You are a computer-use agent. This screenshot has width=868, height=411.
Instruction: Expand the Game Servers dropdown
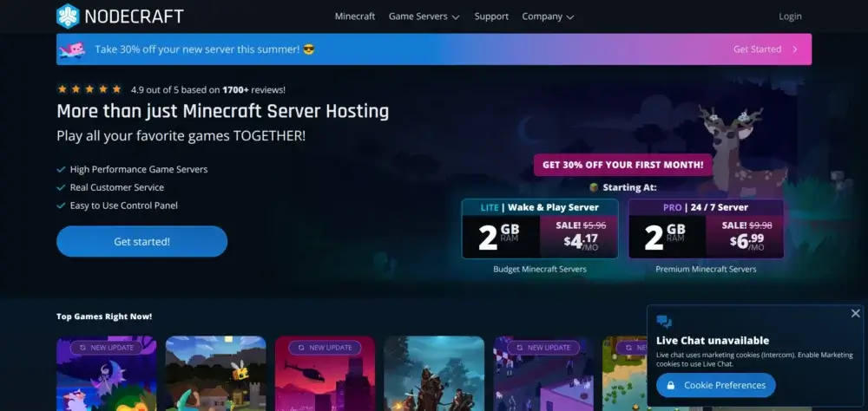[424, 16]
